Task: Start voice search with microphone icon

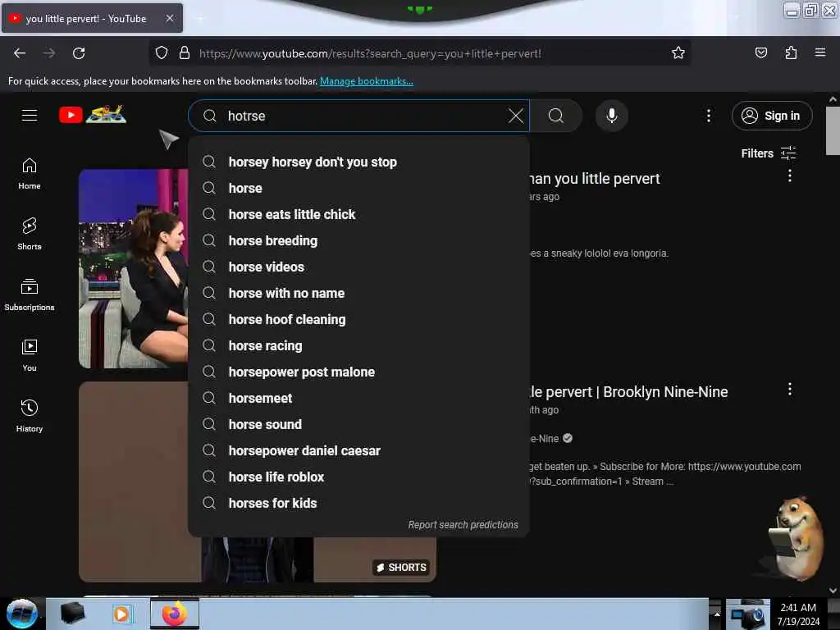Action: (x=611, y=116)
